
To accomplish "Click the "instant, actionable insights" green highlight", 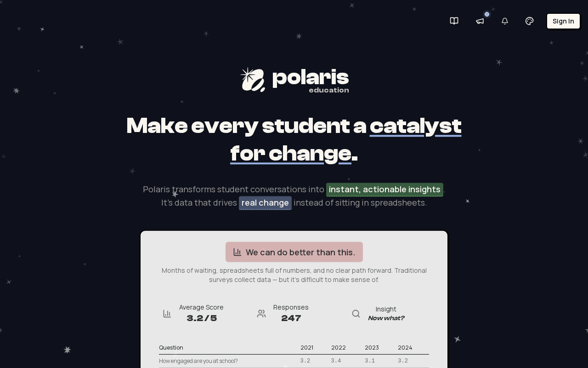I will click(x=384, y=190).
